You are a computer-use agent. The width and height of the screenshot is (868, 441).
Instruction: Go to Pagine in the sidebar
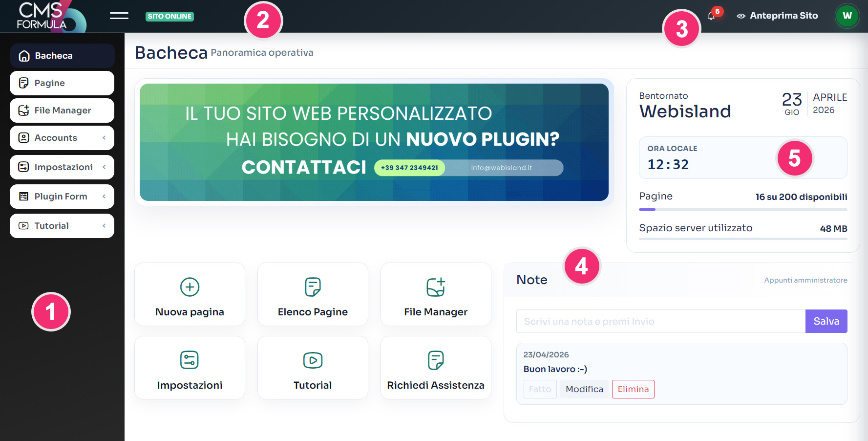pos(62,83)
